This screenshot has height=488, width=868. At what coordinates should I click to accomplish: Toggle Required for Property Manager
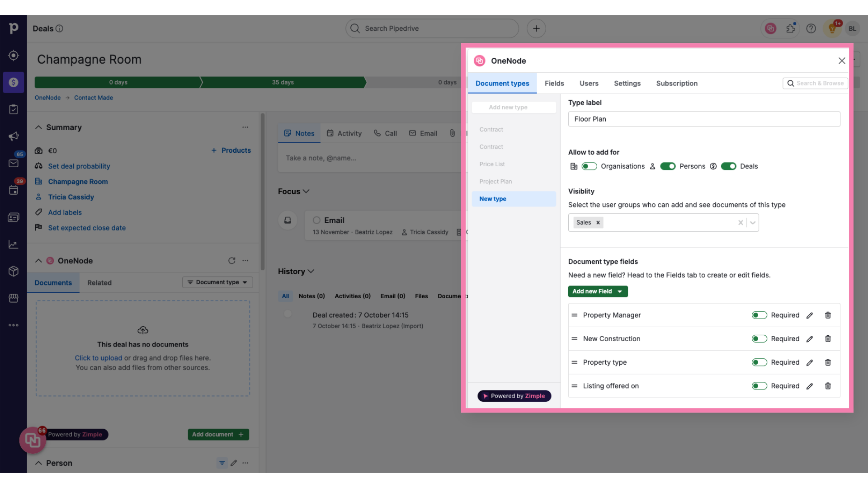tap(759, 315)
